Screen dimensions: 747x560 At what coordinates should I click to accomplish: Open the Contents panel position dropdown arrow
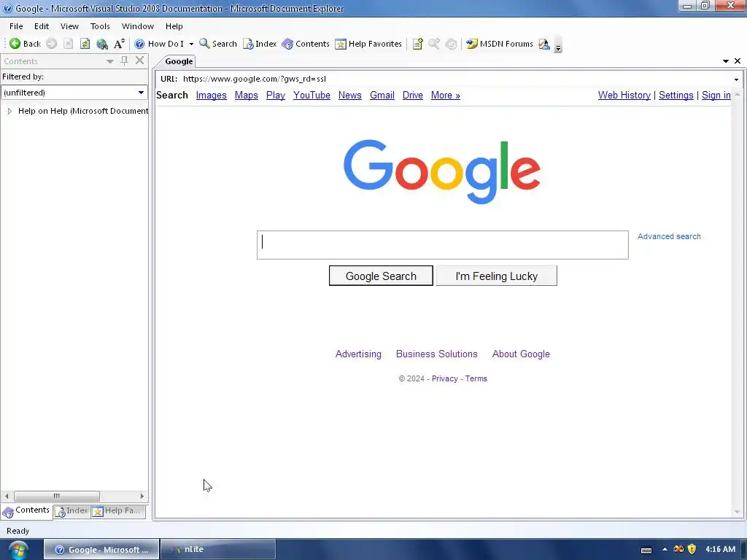[110, 61]
